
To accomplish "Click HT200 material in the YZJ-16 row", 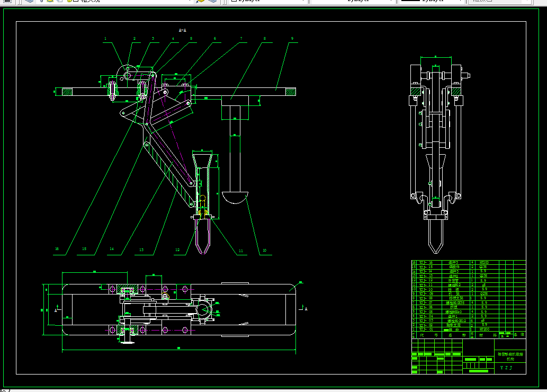I will tap(484, 263).
